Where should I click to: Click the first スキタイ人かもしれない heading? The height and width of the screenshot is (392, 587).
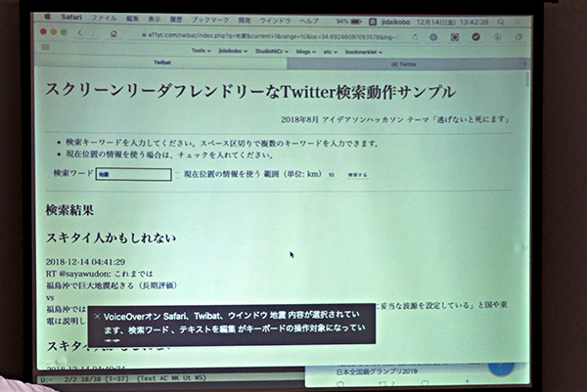(111, 238)
